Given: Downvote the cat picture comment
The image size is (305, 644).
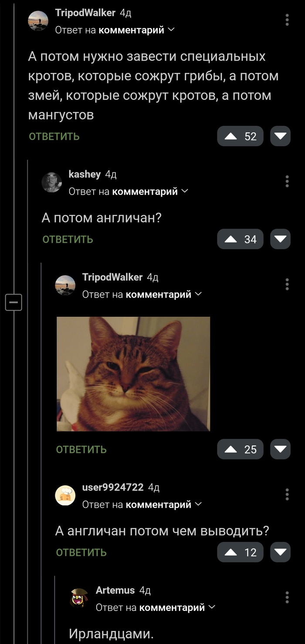Looking at the screenshot, I should (x=280, y=449).
